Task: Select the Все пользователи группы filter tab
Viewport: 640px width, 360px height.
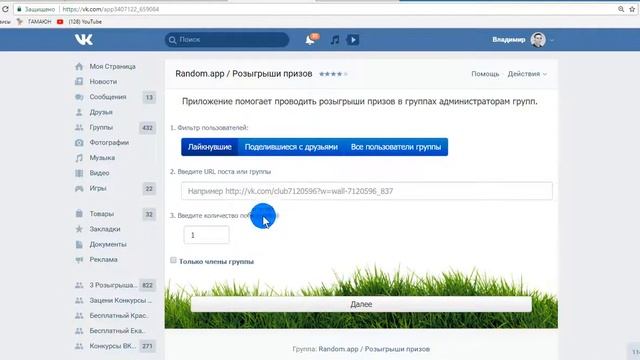Action: (x=396, y=147)
